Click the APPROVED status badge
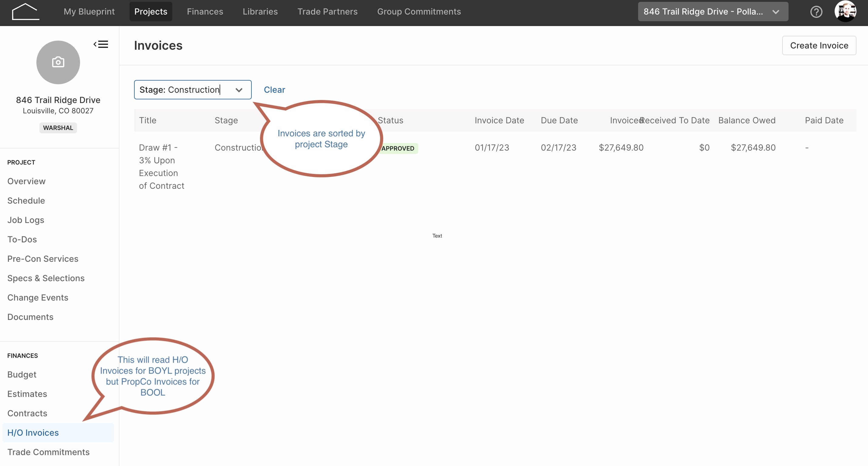Viewport: 868px width, 466px height. point(398,148)
